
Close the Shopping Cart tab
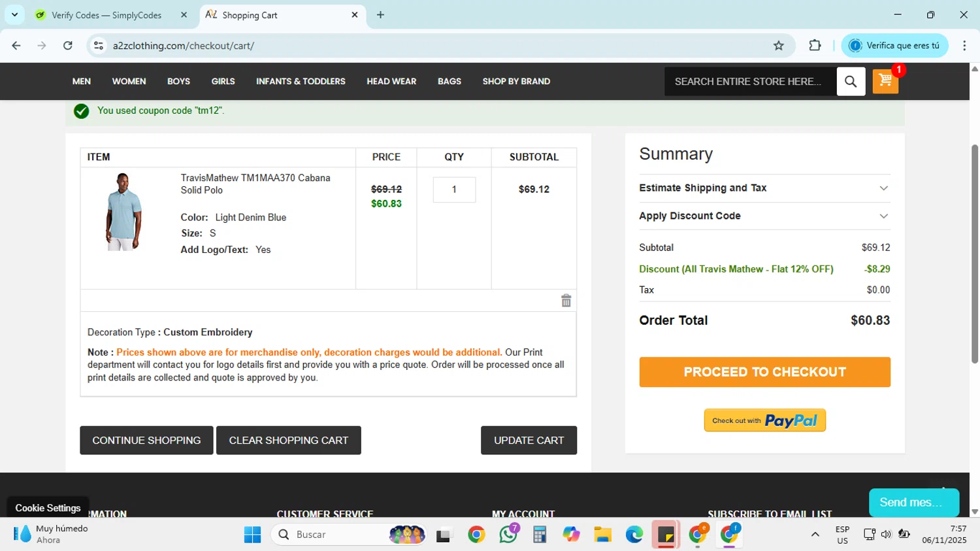coord(355,14)
